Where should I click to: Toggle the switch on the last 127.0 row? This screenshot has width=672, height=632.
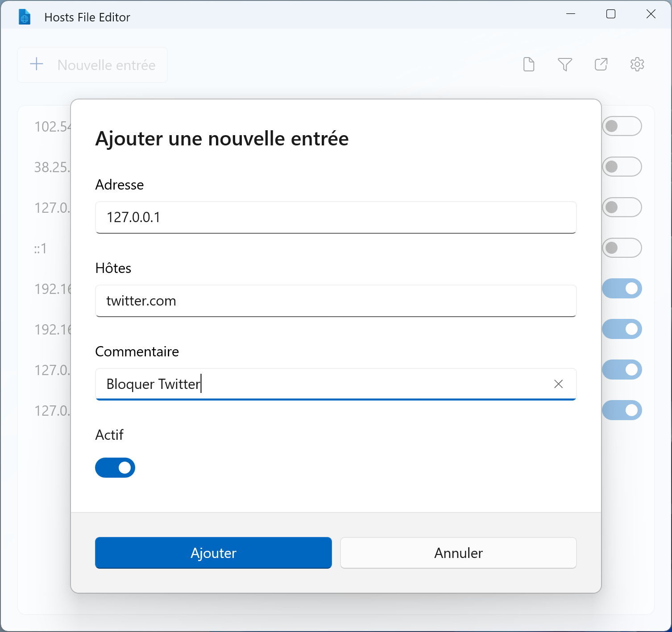coord(622,410)
